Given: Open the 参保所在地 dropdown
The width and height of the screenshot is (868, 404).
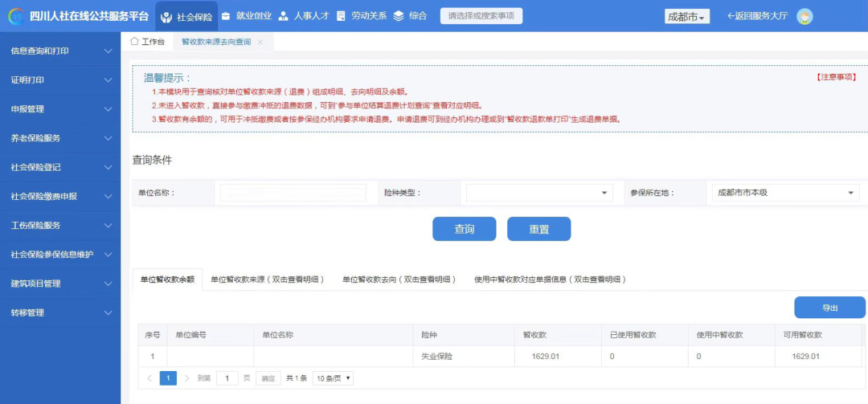Looking at the screenshot, I should click(785, 193).
